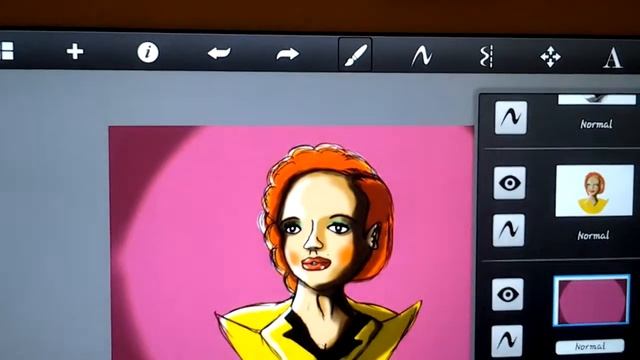Screen dimensions: 640x360
Task: Enable the symmetry tool
Action: point(487,56)
